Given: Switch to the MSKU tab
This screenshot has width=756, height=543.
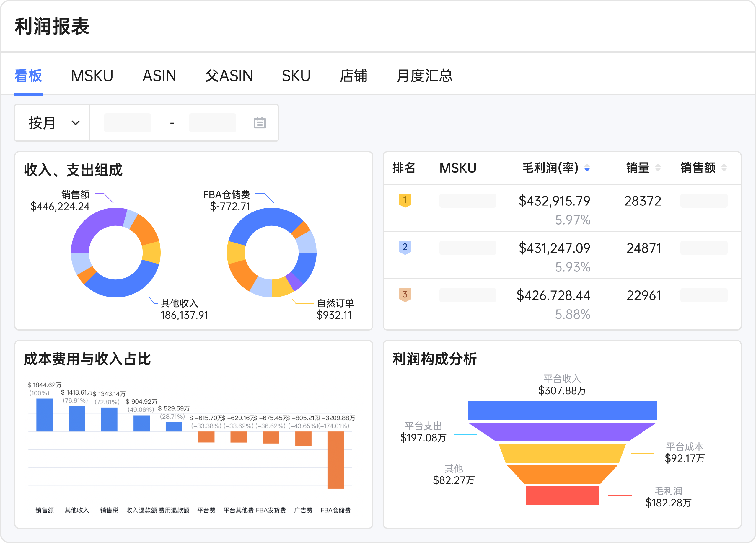Looking at the screenshot, I should click(x=92, y=76).
